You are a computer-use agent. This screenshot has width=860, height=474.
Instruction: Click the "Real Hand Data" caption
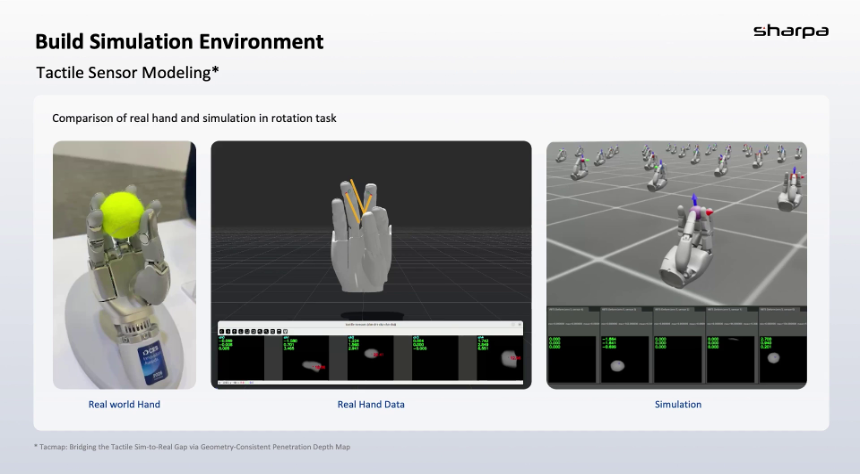coord(371,404)
